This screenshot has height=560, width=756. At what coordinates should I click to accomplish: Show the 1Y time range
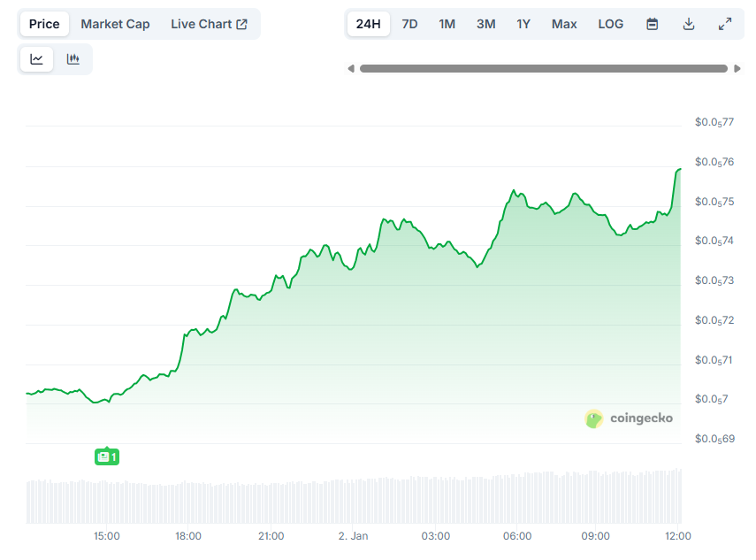click(x=523, y=24)
